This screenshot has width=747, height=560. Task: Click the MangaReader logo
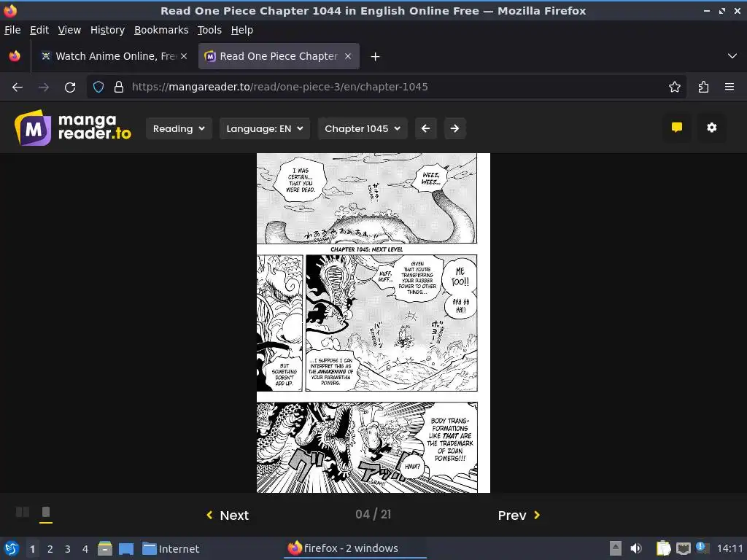(73, 128)
